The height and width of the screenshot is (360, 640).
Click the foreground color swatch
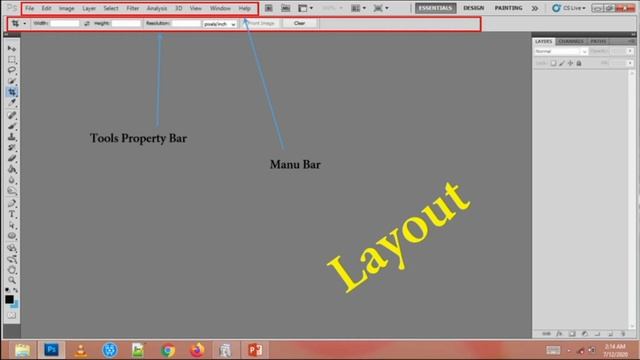coord(9,300)
